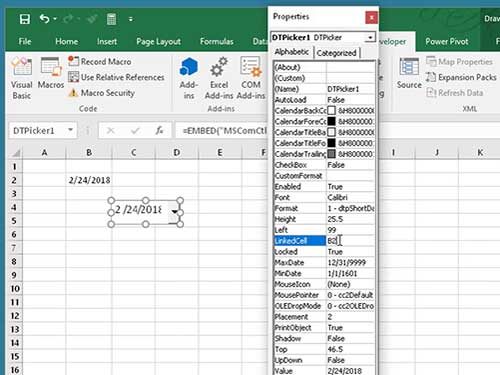Click the PrintObject property value True
500x375 pixels.
[350, 327]
